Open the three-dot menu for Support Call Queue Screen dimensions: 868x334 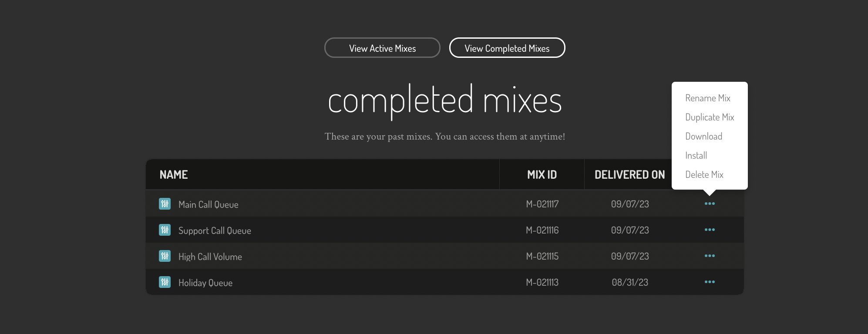710,230
